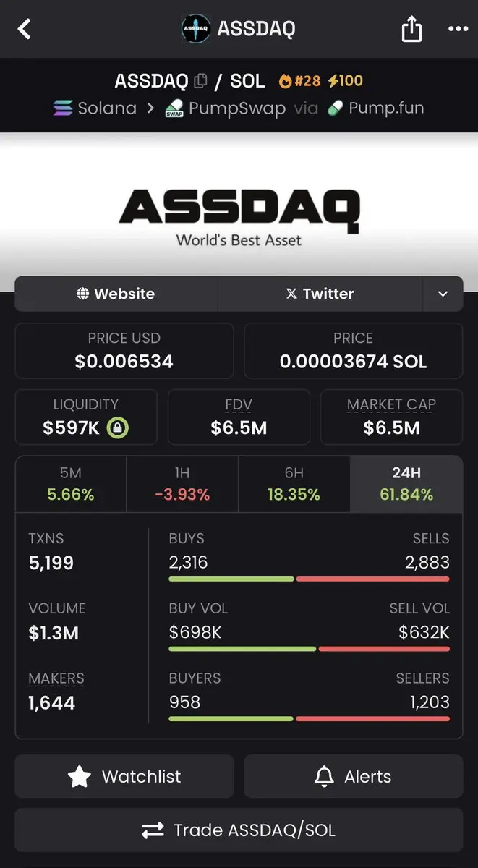
Task: Tap Trade ASSDAQ/SOL button
Action: [239, 830]
